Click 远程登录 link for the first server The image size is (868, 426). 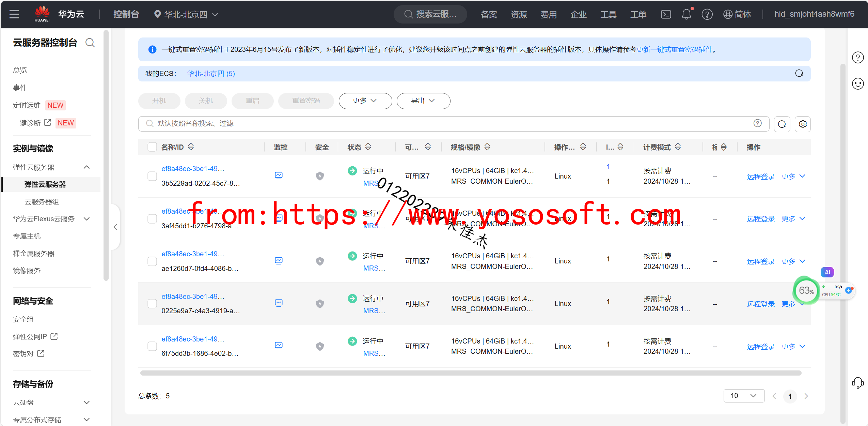(760, 177)
